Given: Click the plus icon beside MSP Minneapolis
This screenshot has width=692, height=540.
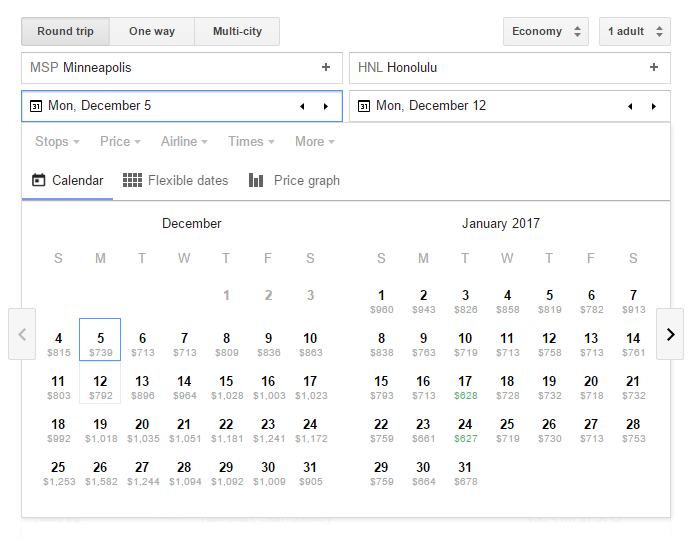Looking at the screenshot, I should [x=325, y=68].
